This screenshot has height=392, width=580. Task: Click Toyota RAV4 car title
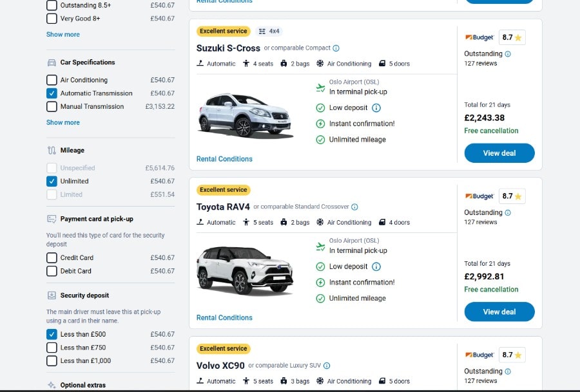point(223,207)
